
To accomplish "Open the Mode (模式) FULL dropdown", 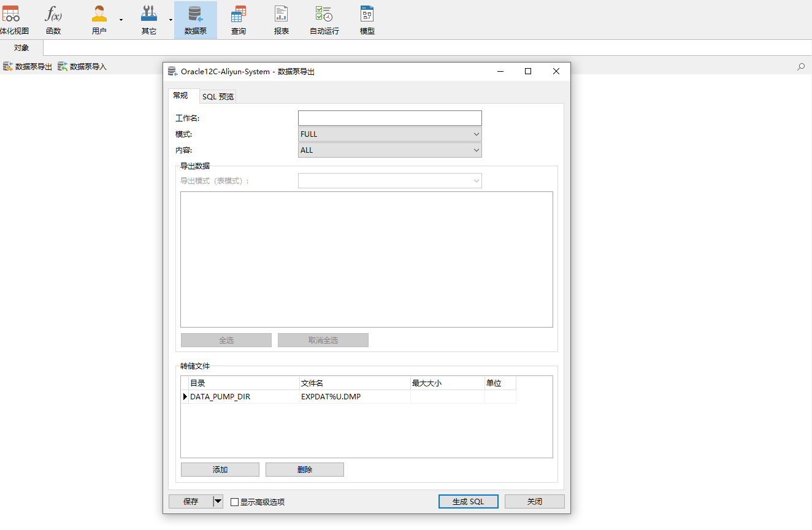I will coord(390,134).
